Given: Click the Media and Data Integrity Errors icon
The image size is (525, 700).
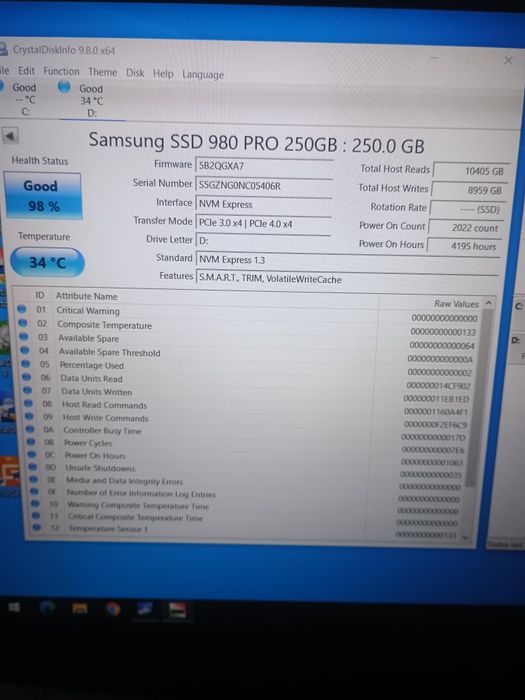Looking at the screenshot, I should click(34, 479).
